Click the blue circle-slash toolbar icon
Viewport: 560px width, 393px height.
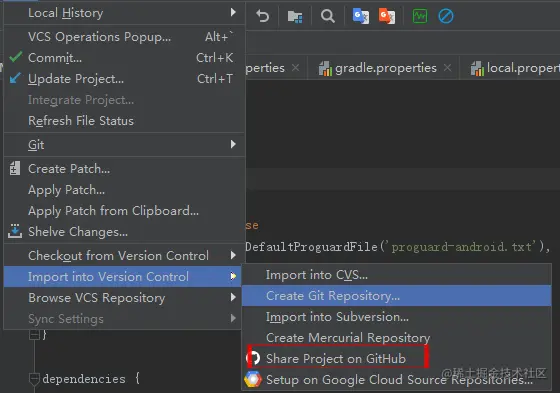point(446,16)
